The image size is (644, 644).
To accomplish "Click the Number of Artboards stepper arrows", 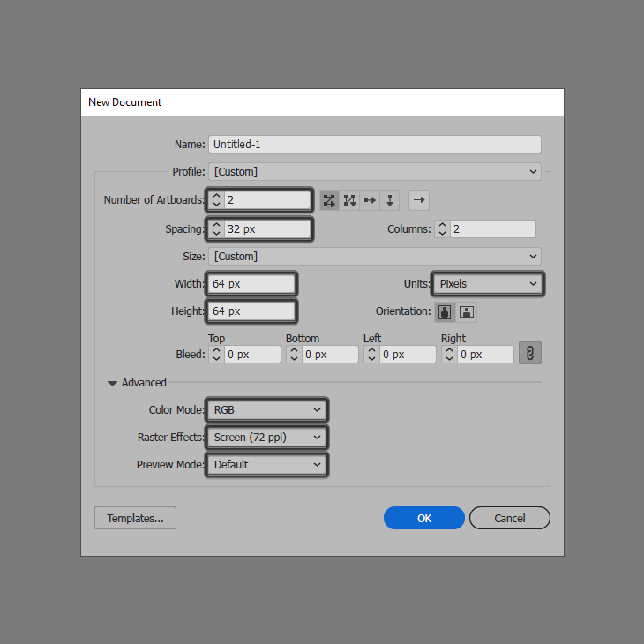I will click(217, 200).
